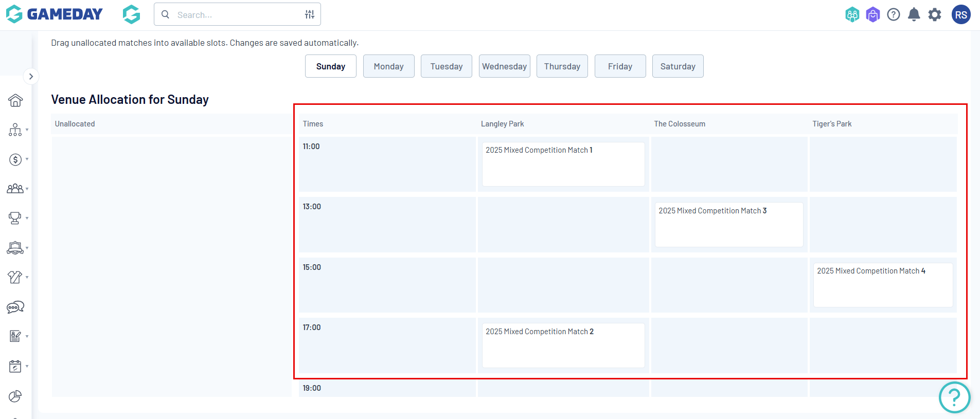Open search filter options sliders icon
The height and width of the screenshot is (419, 980).
click(310, 14)
